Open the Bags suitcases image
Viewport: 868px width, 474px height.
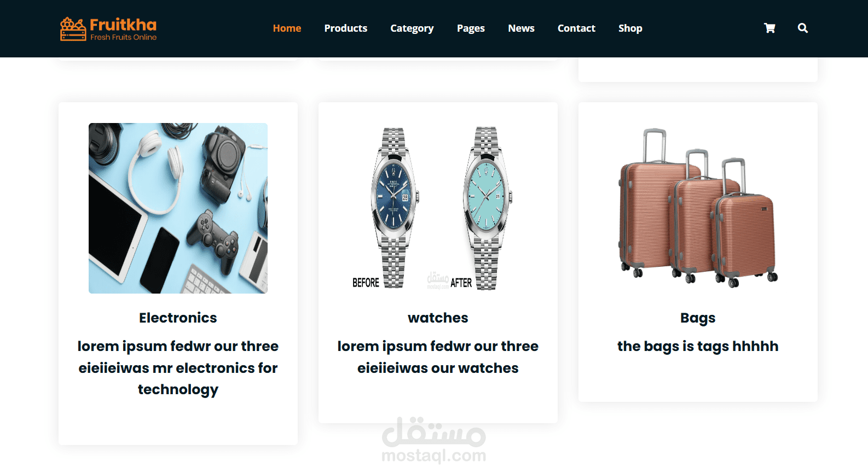(x=698, y=208)
